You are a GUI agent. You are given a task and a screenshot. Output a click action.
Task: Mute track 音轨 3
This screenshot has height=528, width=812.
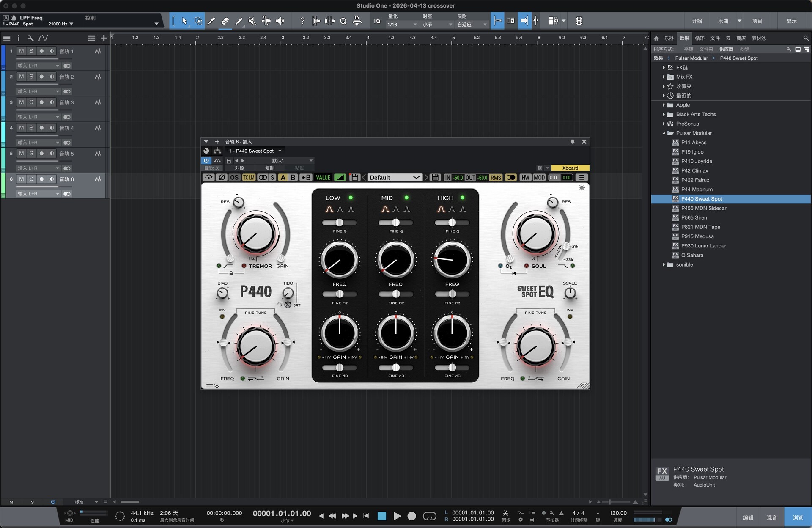pos(21,102)
